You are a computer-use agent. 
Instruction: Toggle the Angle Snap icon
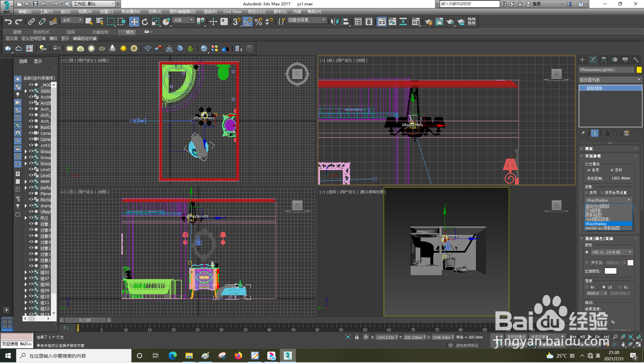[x=248, y=22]
